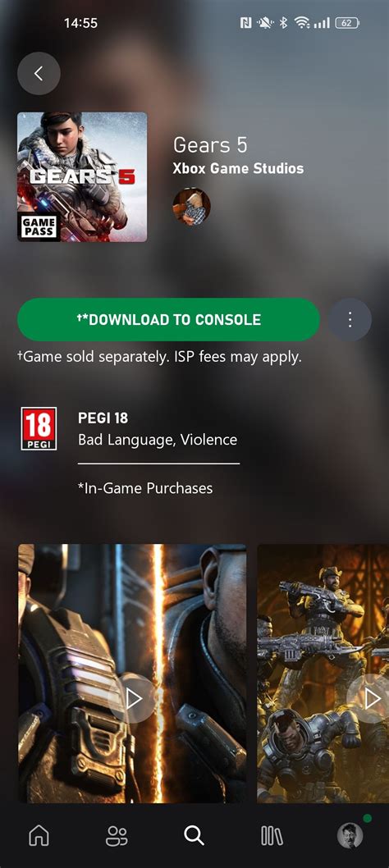389x868 pixels.
Task: Open the Gears 5 cover art image
Action: (83, 177)
